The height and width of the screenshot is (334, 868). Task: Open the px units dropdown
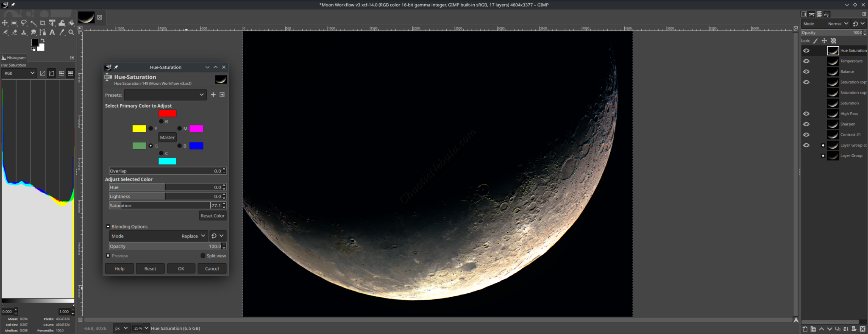[121, 328]
